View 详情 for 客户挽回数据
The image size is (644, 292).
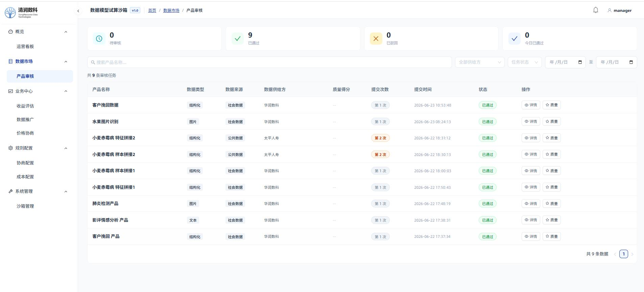click(531, 105)
